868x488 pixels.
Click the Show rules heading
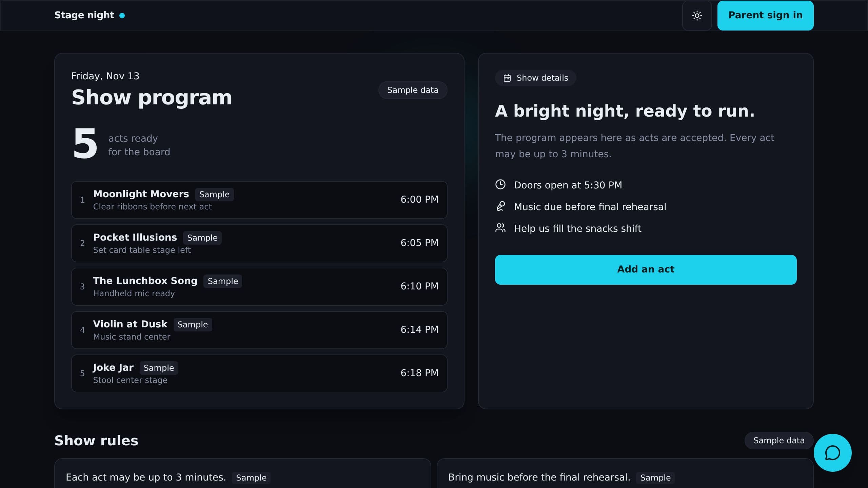pos(96,441)
